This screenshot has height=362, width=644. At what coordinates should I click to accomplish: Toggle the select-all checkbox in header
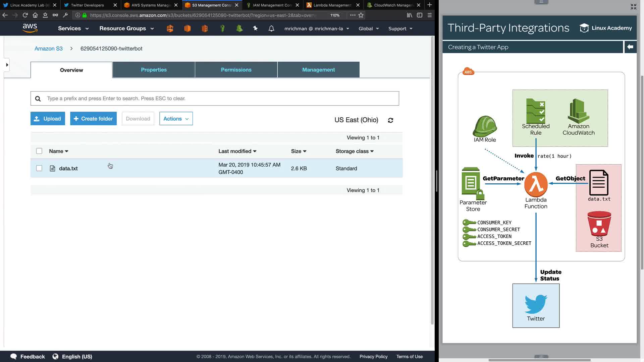click(39, 151)
